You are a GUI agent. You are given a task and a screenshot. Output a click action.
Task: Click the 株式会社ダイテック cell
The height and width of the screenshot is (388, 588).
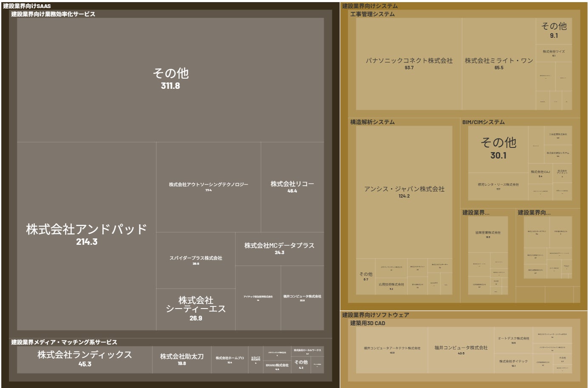point(514,363)
